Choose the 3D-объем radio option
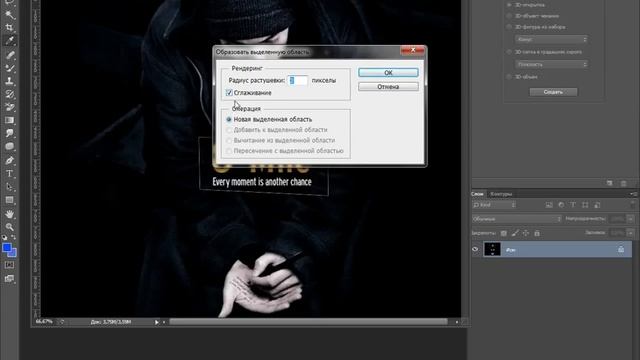 [x=509, y=77]
